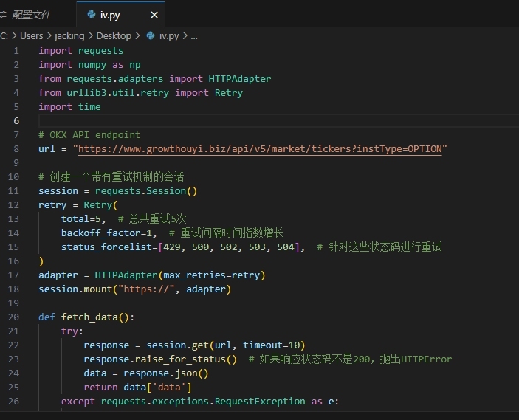
Task: Click the comment '# OKX API endpoint'
Action: coord(89,134)
